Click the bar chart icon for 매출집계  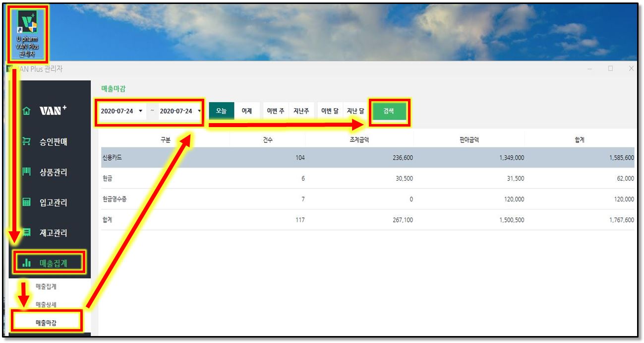pos(27,263)
